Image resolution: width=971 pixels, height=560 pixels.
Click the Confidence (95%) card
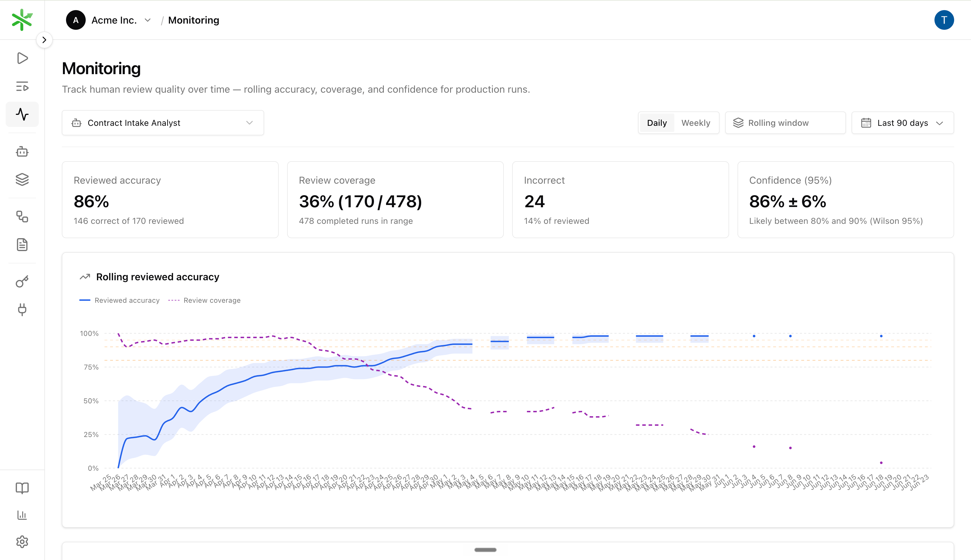coord(846,200)
